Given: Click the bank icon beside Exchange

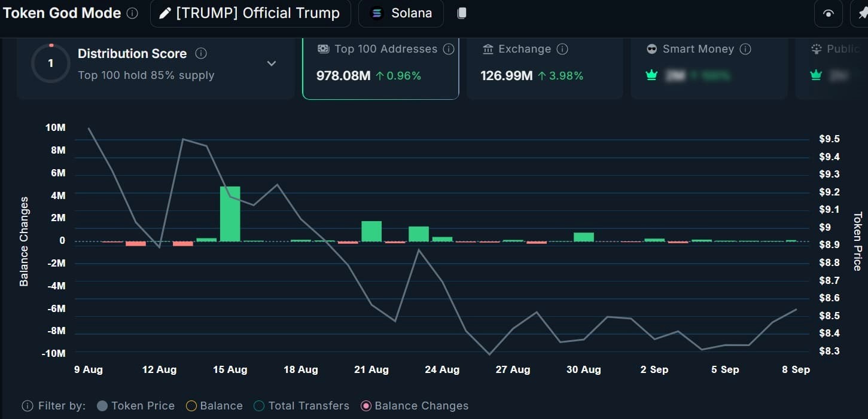Looking at the screenshot, I should click(488, 49).
